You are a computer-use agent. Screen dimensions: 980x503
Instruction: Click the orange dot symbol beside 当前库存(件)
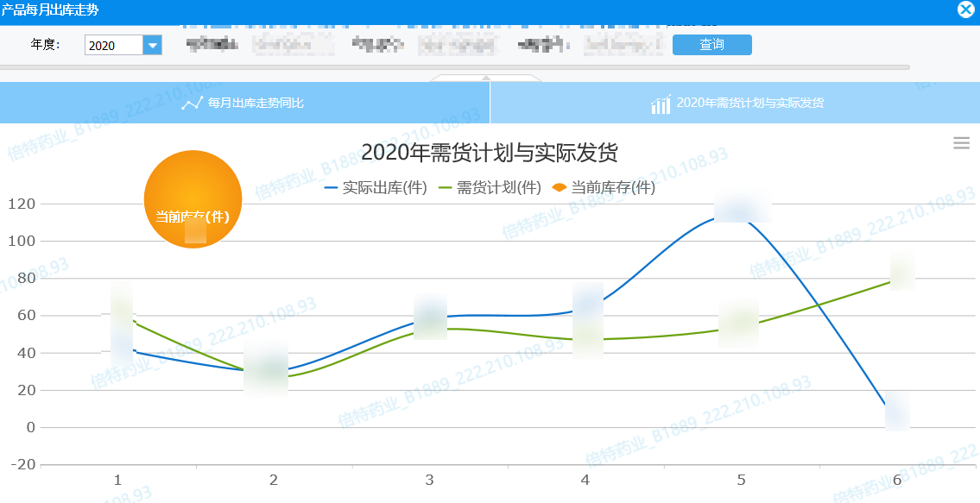pyautogui.click(x=562, y=188)
